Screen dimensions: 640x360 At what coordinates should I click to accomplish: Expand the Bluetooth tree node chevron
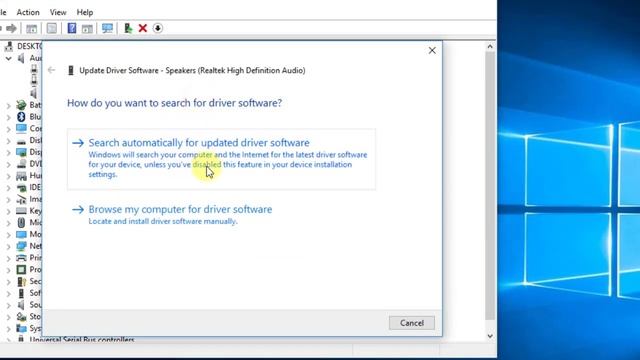pyautogui.click(x=9, y=118)
